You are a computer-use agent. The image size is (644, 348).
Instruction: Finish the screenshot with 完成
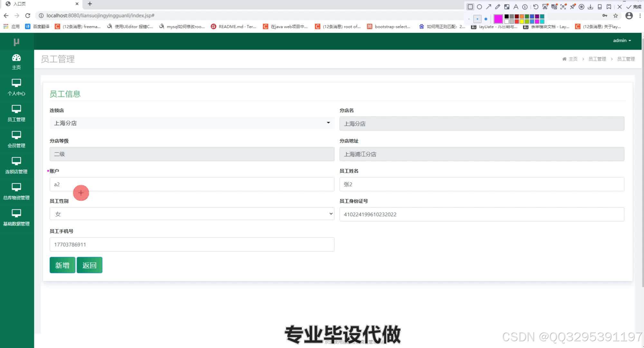(x=634, y=7)
